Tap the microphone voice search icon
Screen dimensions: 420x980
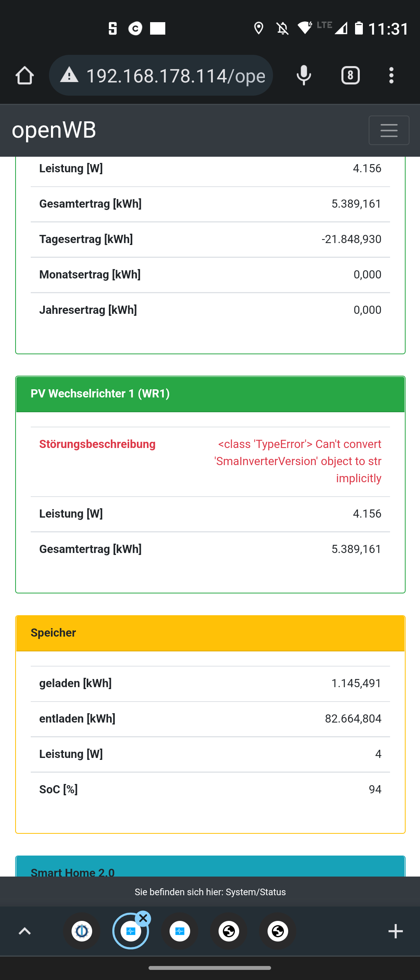(304, 75)
